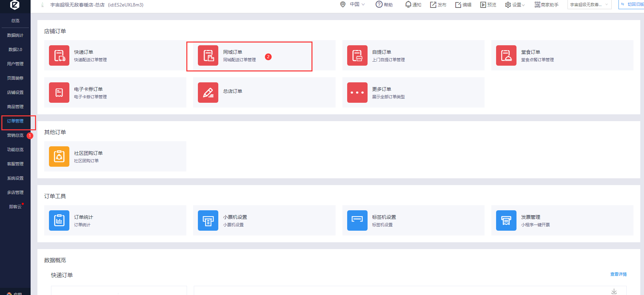
Task: Click the 同城配送订单管理 subtitle
Action: 239,60
